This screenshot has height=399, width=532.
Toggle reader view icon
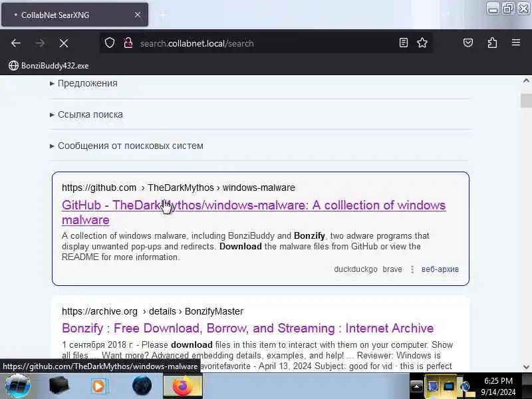click(404, 43)
